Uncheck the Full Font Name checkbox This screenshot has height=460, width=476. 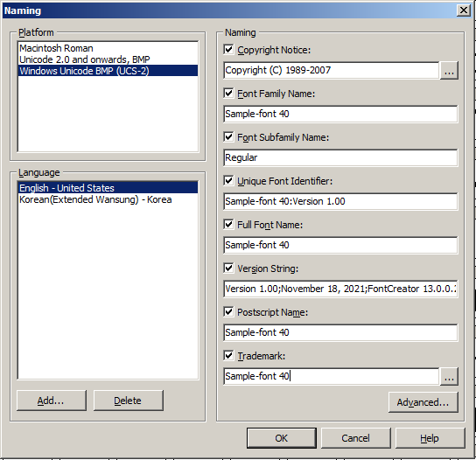[x=228, y=224]
